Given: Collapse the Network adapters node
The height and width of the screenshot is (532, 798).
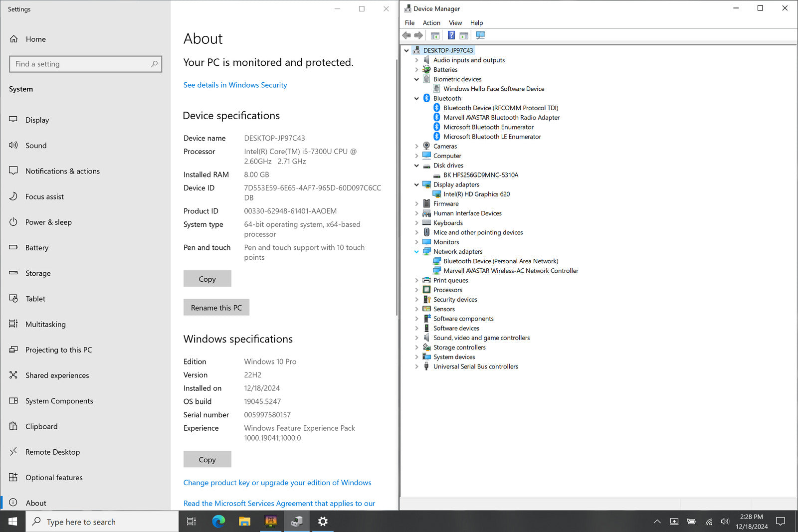Looking at the screenshot, I should (x=416, y=252).
